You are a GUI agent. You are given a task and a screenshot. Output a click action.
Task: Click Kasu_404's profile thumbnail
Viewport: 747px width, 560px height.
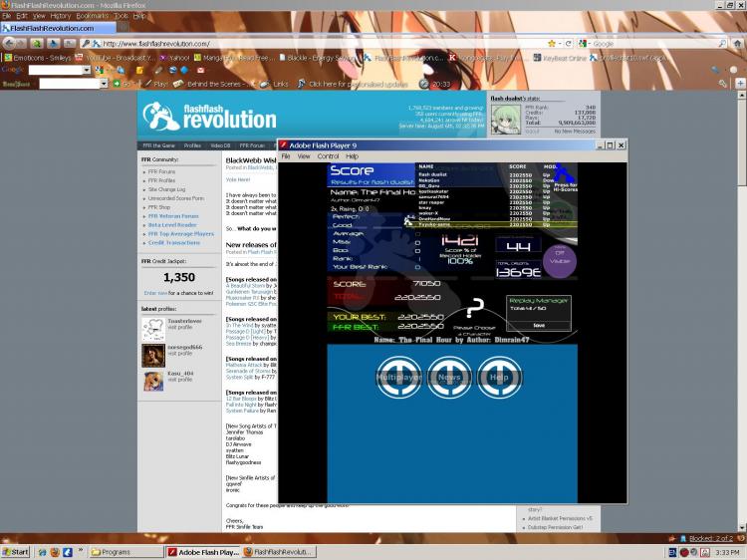tap(153, 382)
